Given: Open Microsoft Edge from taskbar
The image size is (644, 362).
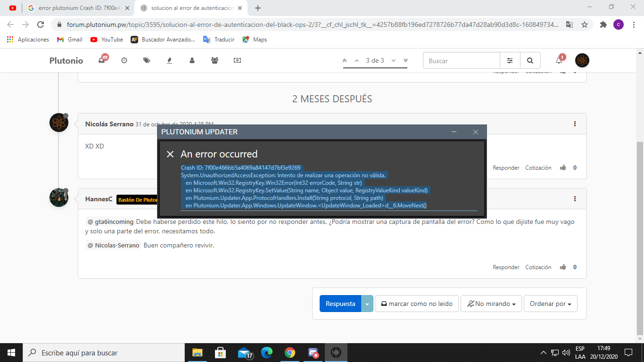Looking at the screenshot, I should (x=267, y=353).
